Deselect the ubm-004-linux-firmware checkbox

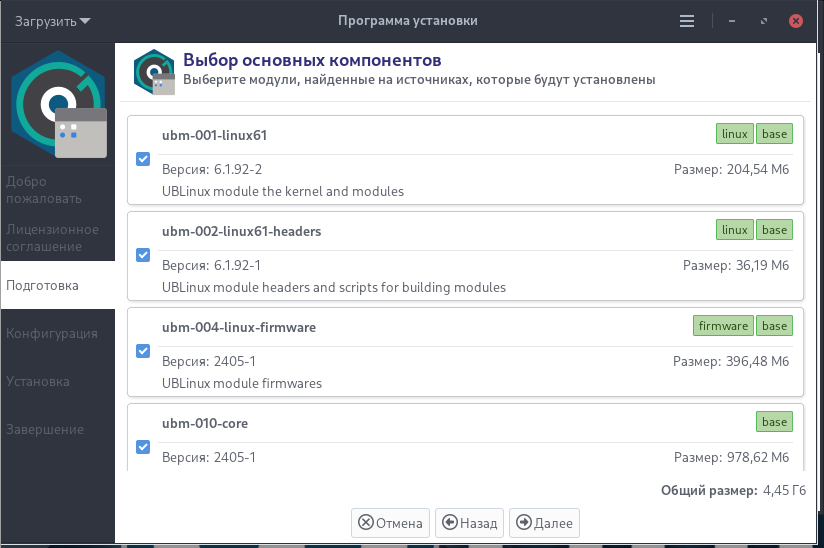(x=143, y=351)
